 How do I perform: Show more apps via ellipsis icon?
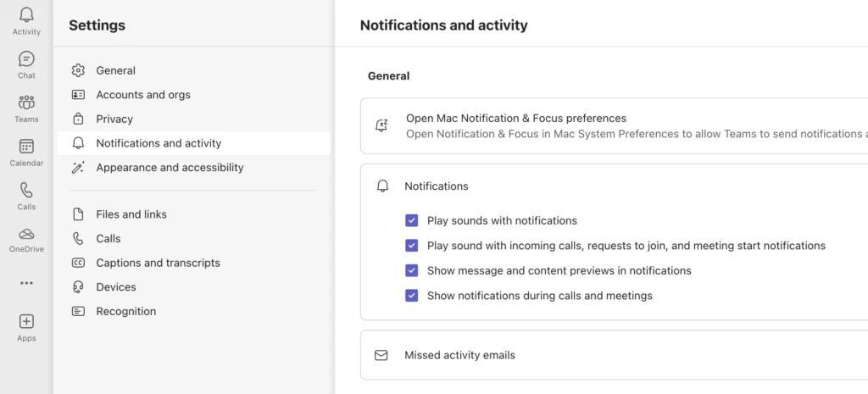coord(26,283)
